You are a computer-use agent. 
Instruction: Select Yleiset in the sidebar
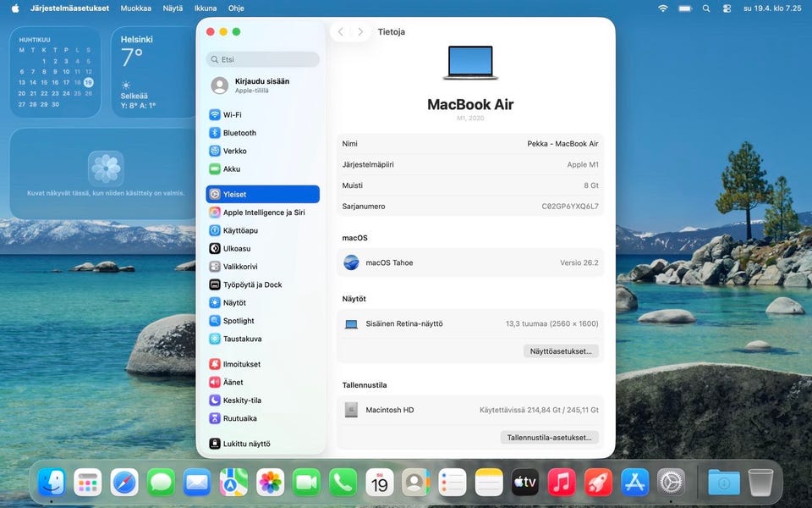click(262, 195)
